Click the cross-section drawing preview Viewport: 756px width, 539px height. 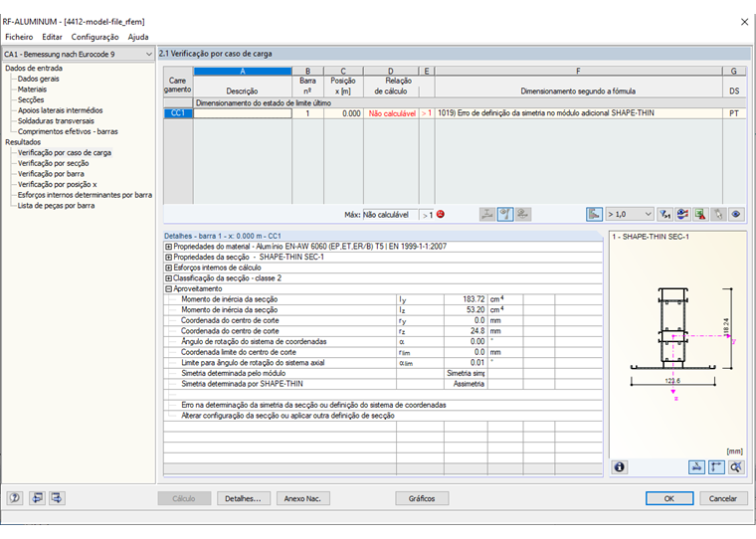pos(677,345)
